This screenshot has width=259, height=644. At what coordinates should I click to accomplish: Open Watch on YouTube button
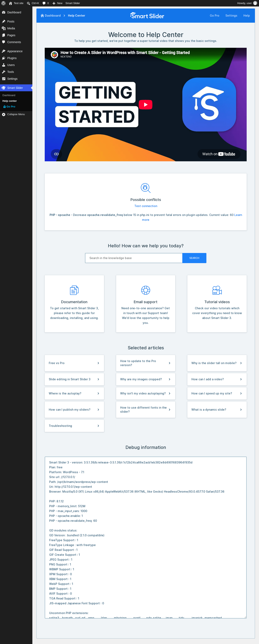[219, 154]
